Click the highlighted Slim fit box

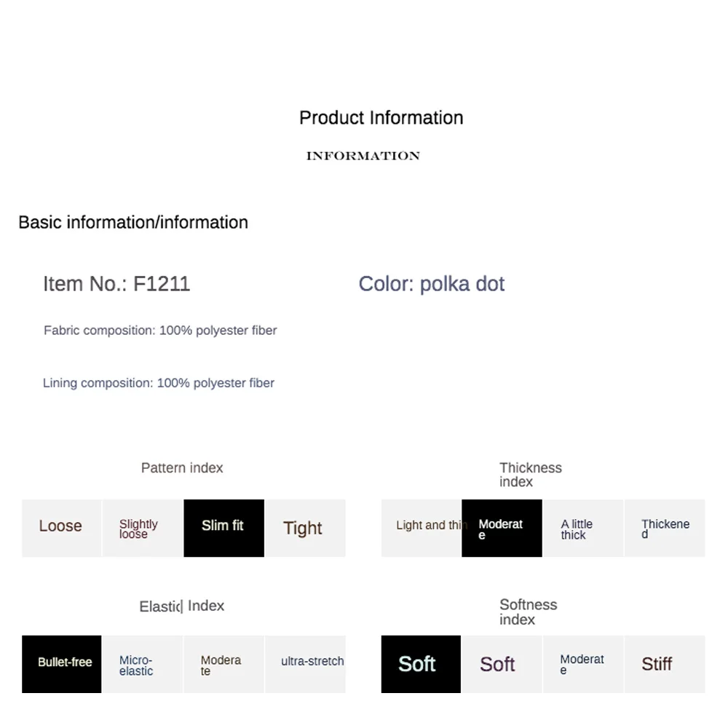point(223,528)
